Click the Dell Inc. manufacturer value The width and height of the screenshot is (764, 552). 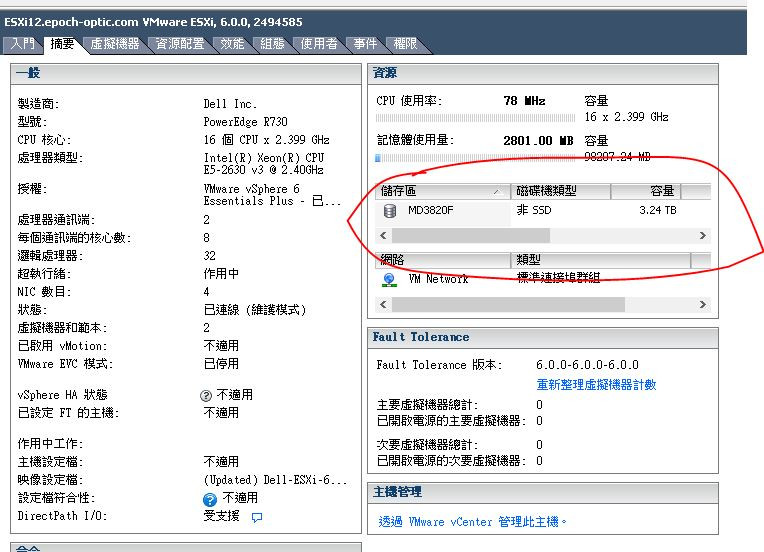click(x=230, y=104)
